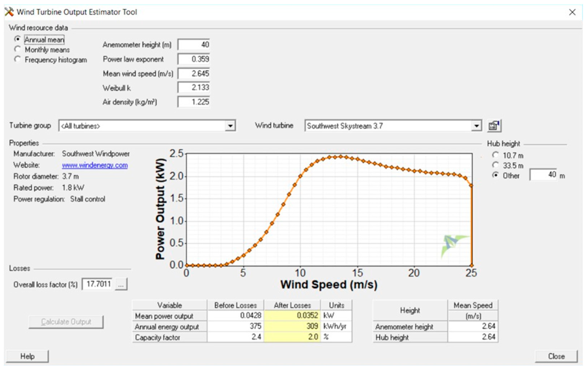Click the Rated power 1.8 kW value

[x=73, y=187]
